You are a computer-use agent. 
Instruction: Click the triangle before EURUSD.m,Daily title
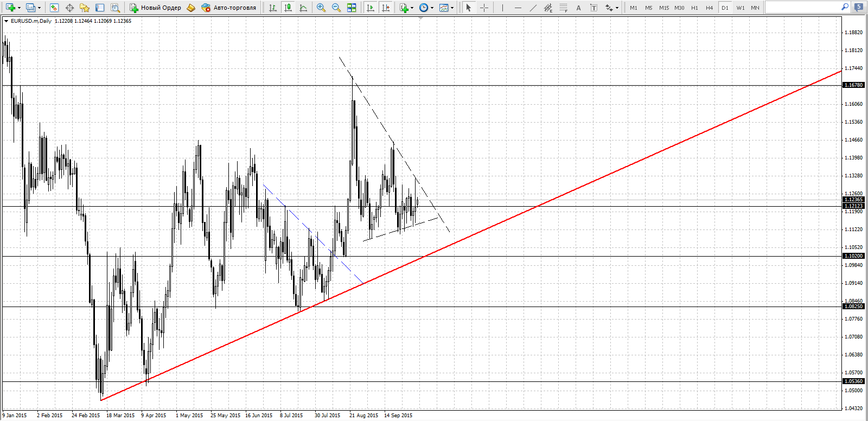click(6, 21)
